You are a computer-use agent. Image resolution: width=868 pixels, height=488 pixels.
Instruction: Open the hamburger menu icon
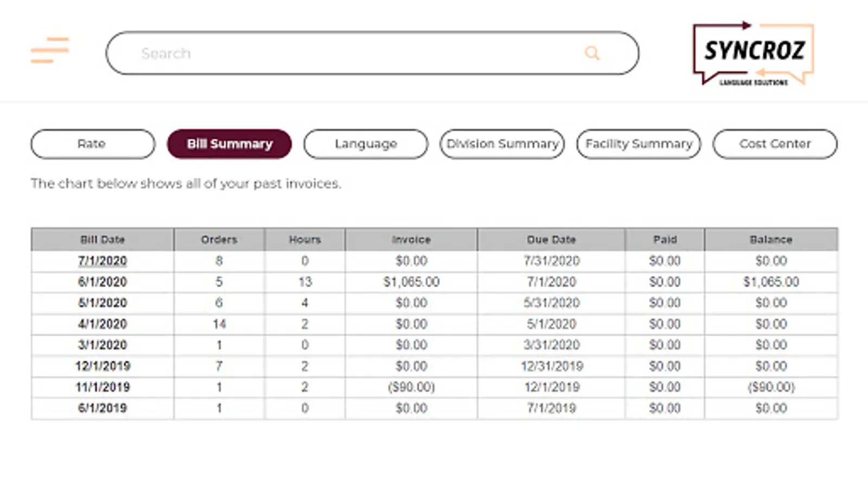[x=50, y=50]
